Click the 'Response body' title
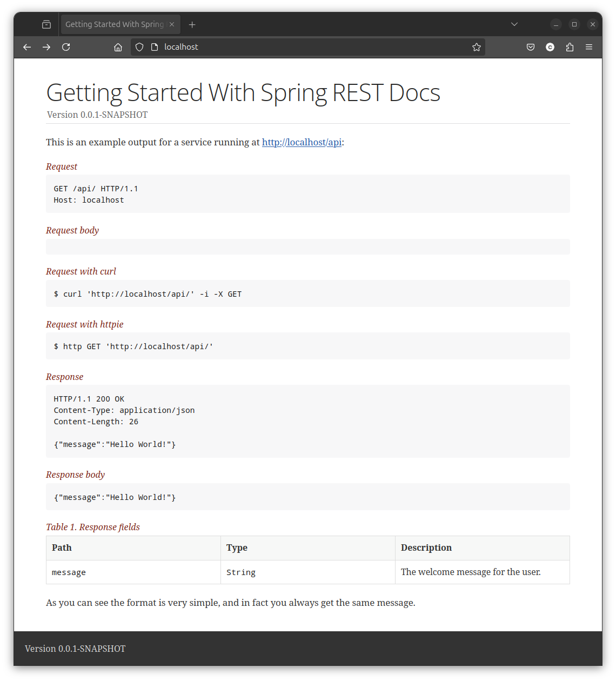Screen dimensions: 616x681 pyautogui.click(x=75, y=475)
